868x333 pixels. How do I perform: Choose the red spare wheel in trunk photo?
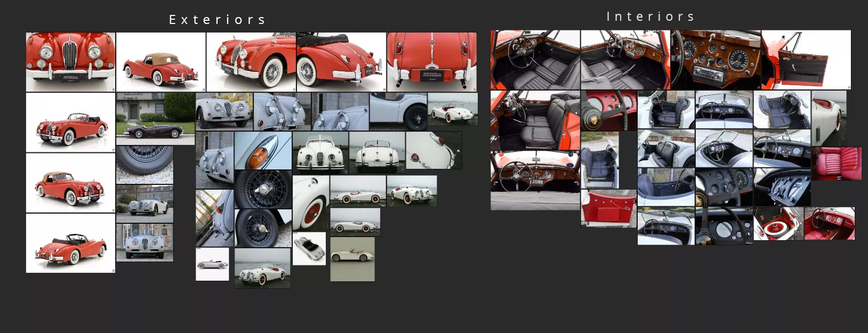tap(778, 224)
